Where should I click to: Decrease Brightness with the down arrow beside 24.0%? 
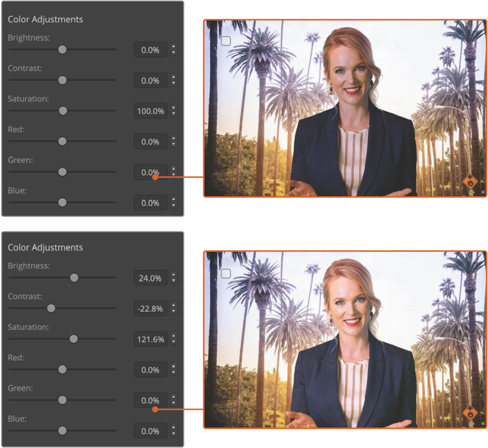173,281
